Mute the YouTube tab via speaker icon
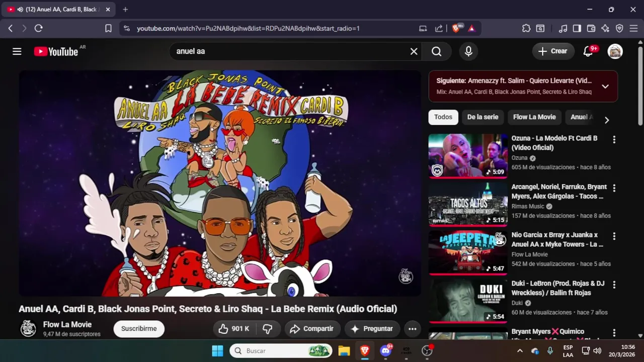The image size is (644, 362). click(20, 10)
